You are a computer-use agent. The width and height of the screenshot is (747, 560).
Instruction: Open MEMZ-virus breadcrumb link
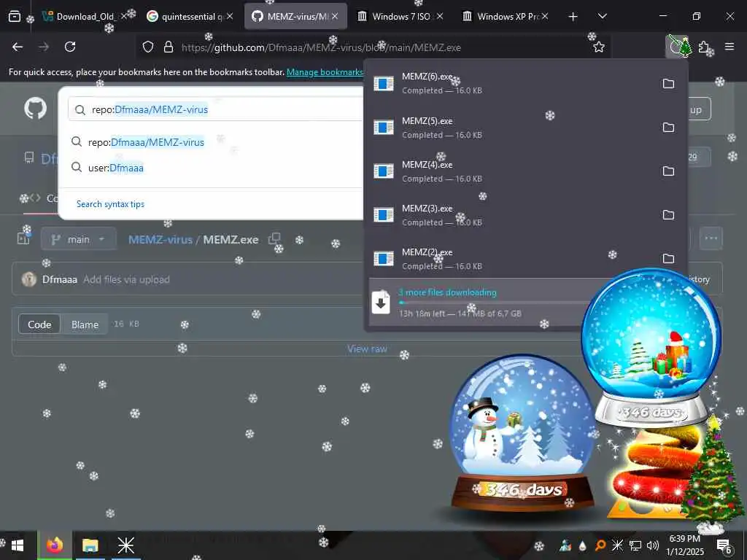[x=160, y=239]
